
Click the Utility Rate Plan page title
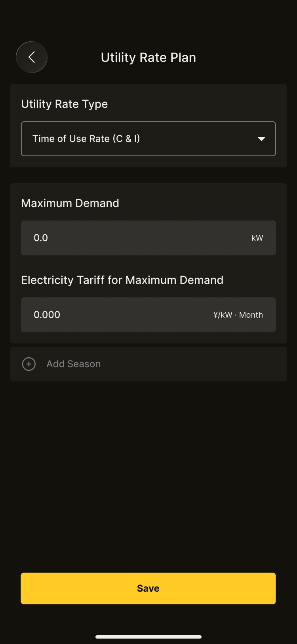(x=148, y=57)
